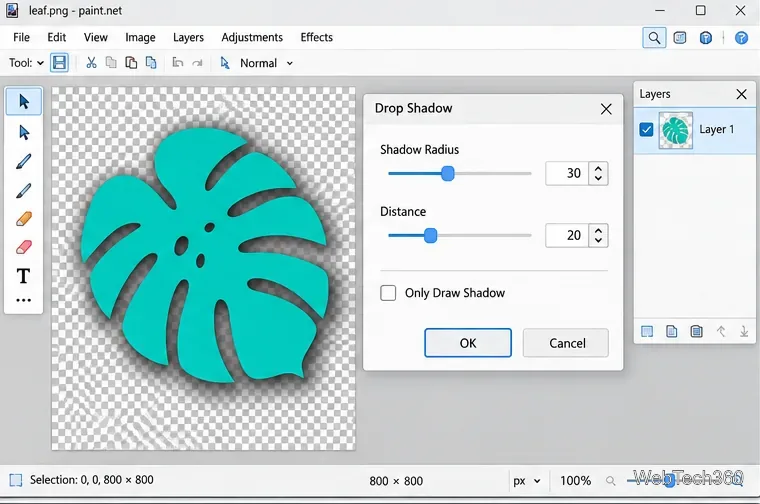The height and width of the screenshot is (504, 760).
Task: Select Layer 1 thumbnail in Layers panel
Action: 676,130
